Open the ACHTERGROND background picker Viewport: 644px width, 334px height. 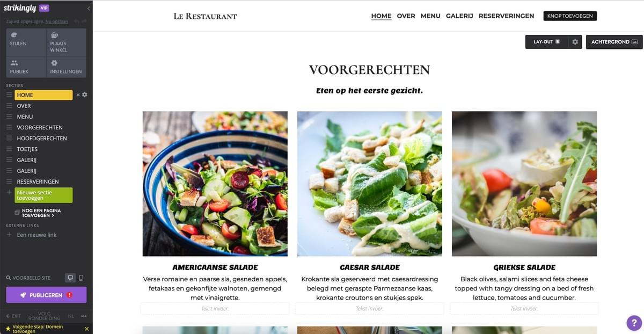(614, 42)
